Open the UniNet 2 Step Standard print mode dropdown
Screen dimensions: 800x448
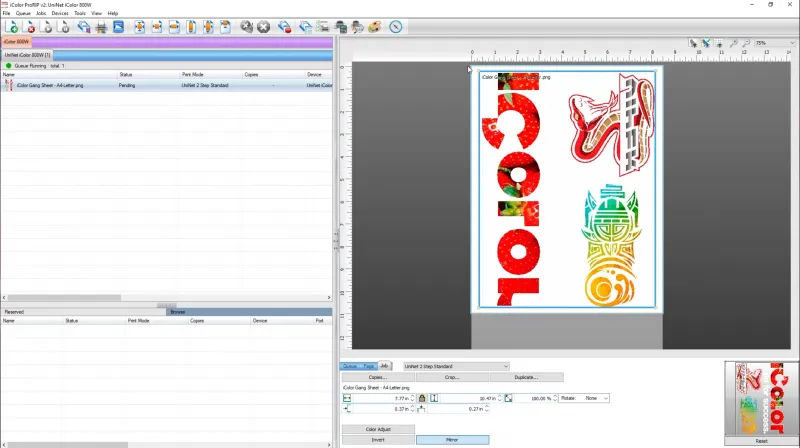click(456, 366)
